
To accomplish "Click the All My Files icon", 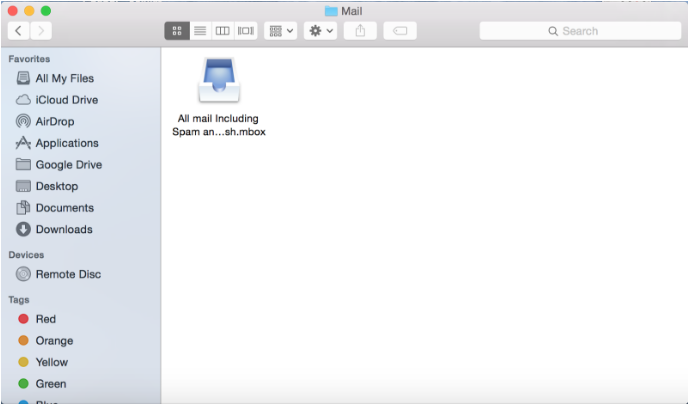I will [x=23, y=78].
